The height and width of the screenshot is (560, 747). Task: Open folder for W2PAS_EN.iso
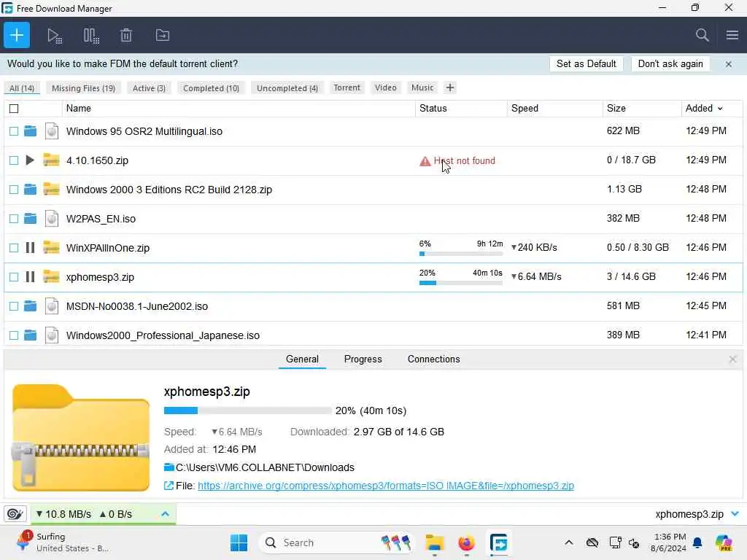click(30, 219)
